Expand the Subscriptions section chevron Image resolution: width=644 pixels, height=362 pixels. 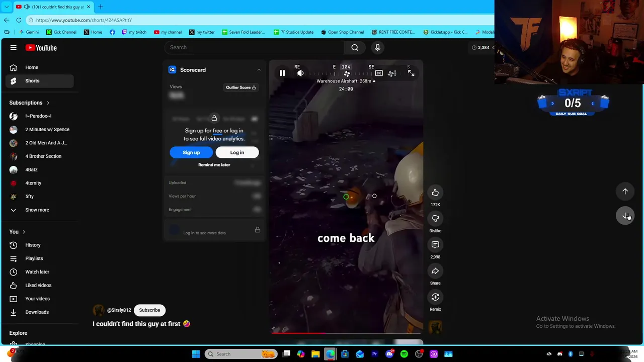coord(48,103)
